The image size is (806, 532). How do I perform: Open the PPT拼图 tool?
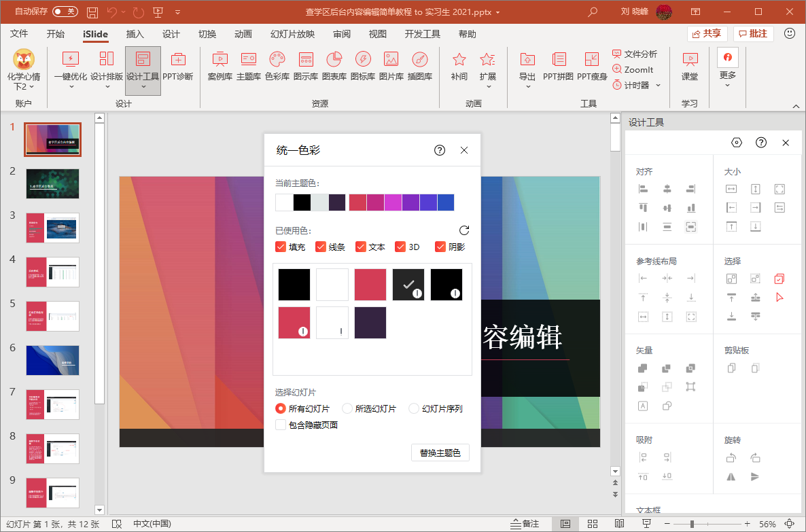558,67
